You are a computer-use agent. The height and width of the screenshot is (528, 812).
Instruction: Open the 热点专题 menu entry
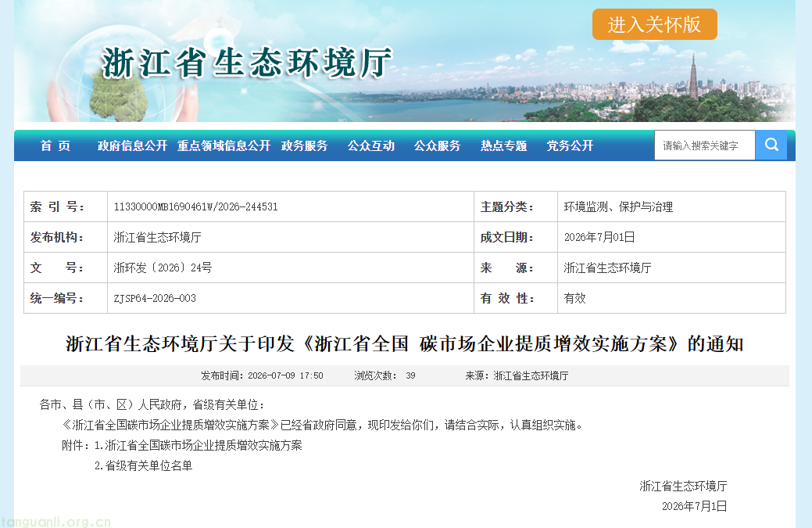pos(503,146)
